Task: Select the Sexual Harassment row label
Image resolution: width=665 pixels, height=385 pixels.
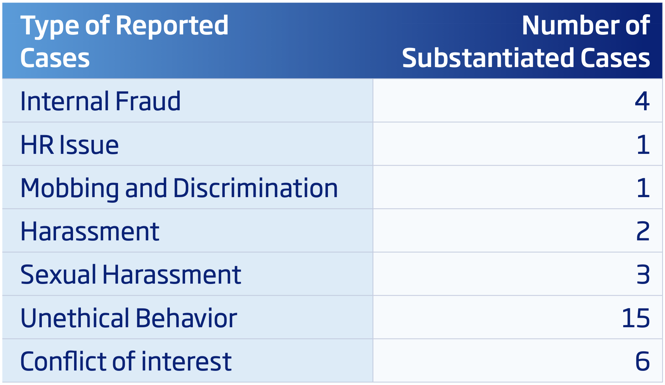Action: [131, 275]
